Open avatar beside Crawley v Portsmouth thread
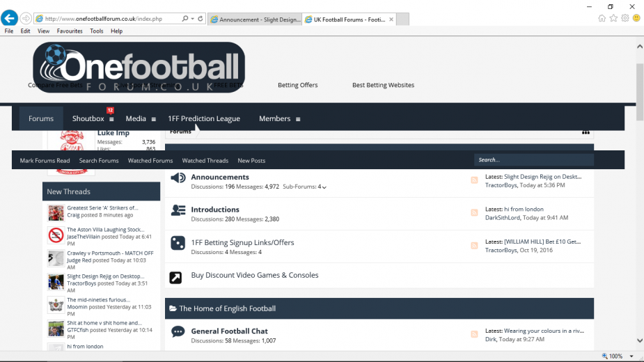The image size is (644, 362). [x=56, y=258]
